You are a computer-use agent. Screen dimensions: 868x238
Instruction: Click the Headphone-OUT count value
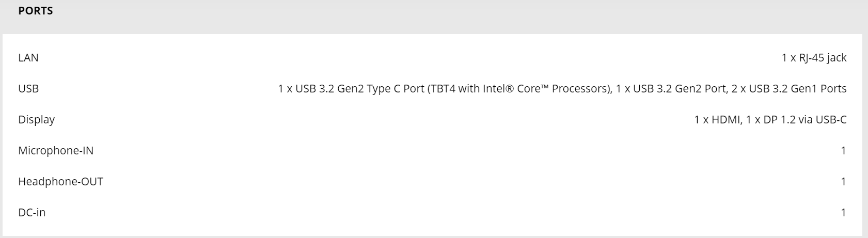click(x=844, y=182)
